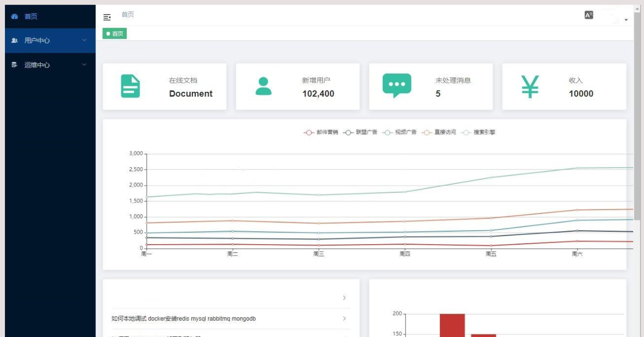Click the 首页 breadcrumb in header
The image size is (644, 337).
point(128,15)
